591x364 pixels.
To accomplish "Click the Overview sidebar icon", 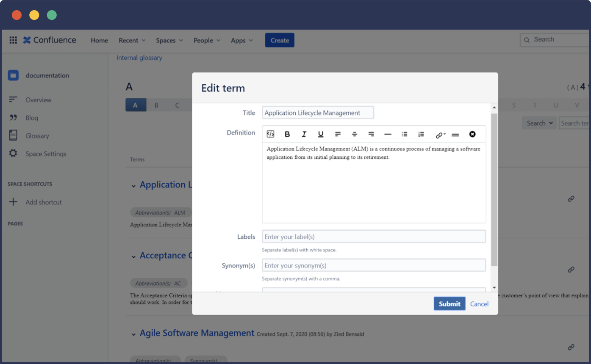I will point(13,99).
